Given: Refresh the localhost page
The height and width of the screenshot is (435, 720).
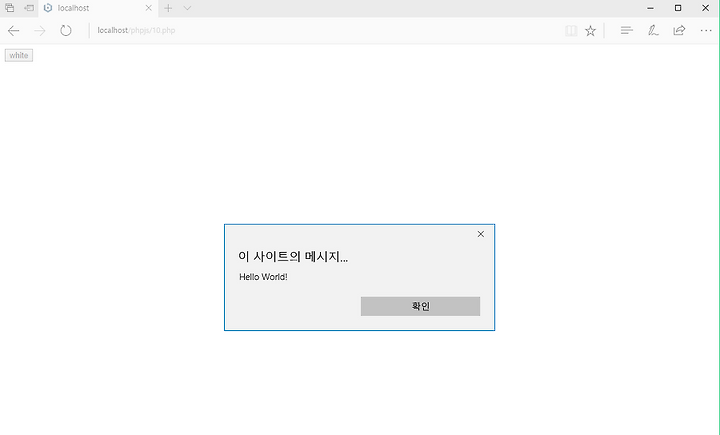Looking at the screenshot, I should [66, 31].
